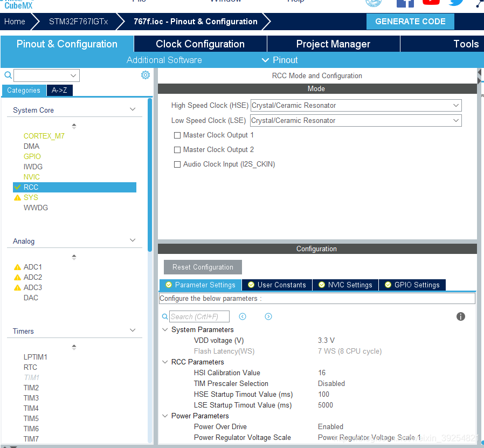Click the round badge icon beside Facebook

(x=374, y=3)
